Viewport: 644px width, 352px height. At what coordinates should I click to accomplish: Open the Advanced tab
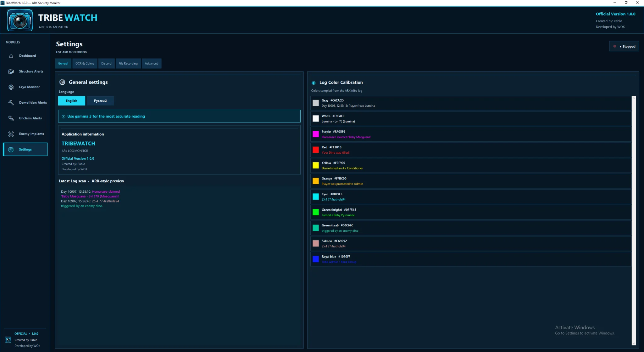pyautogui.click(x=152, y=64)
